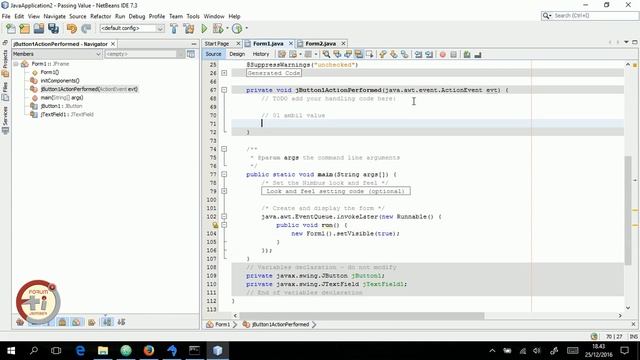Click the Toggle Bookmark editor icon
Viewport: 640px width, 360px height.
pyautogui.click(x=404, y=54)
